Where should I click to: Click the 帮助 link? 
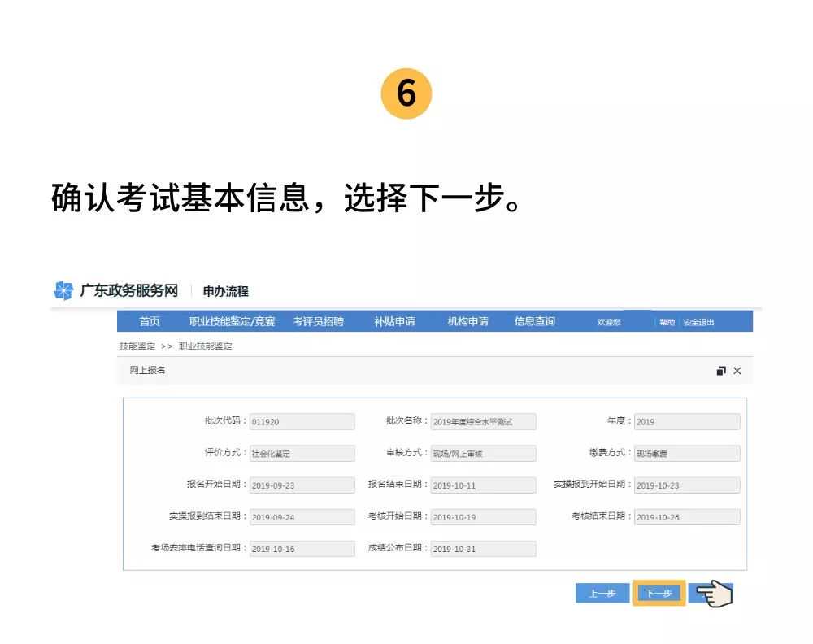(667, 323)
